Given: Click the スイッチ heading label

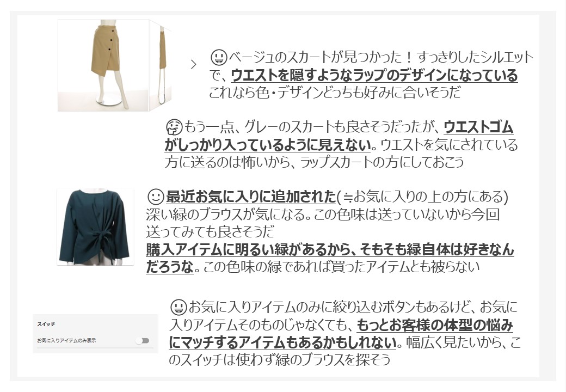Looking at the screenshot, I should pyautogui.click(x=46, y=324).
